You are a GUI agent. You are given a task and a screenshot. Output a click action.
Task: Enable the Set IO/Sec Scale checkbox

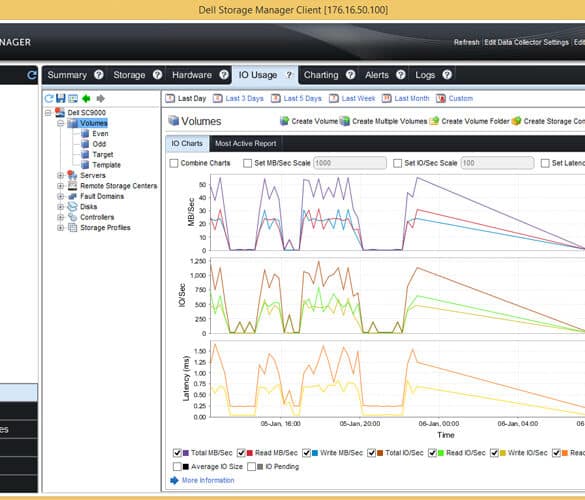[x=398, y=163]
